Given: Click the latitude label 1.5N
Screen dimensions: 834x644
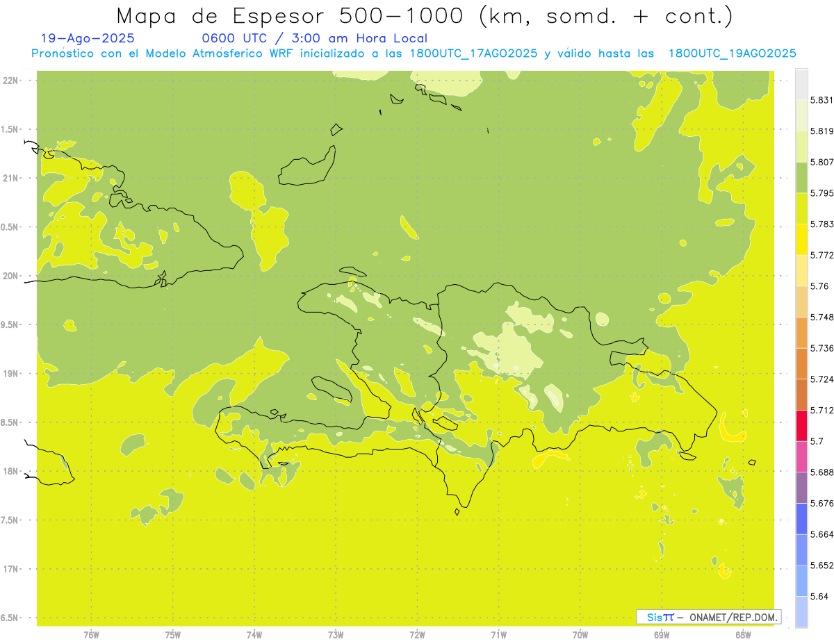Looking at the screenshot, I should (x=10, y=129).
